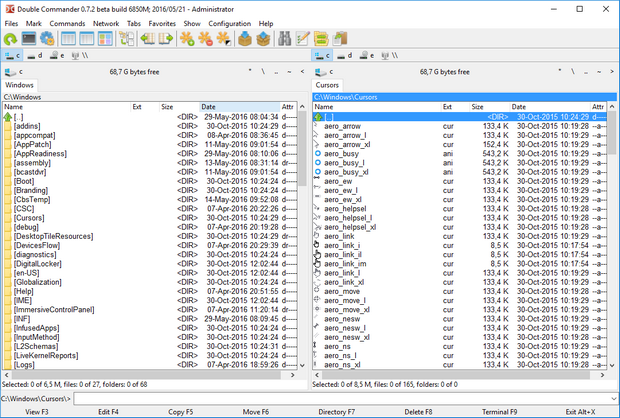Open the Files menu
Screen dimensions: 620x418
pos(11,24)
